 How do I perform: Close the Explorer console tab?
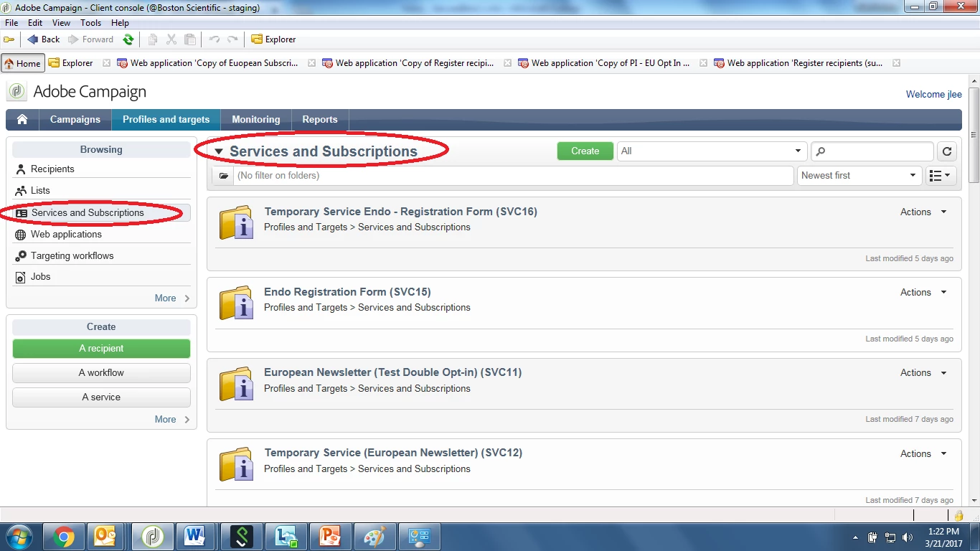pos(106,63)
